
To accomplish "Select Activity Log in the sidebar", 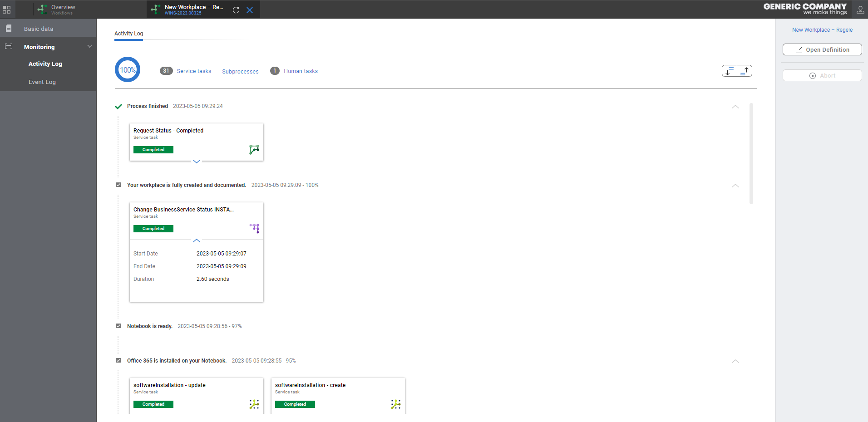I will pyautogui.click(x=45, y=64).
